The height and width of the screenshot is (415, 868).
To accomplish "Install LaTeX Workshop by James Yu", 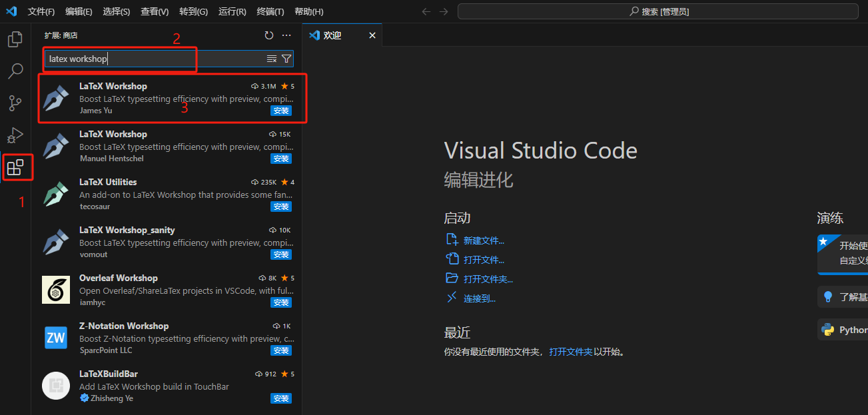I will click(x=281, y=111).
